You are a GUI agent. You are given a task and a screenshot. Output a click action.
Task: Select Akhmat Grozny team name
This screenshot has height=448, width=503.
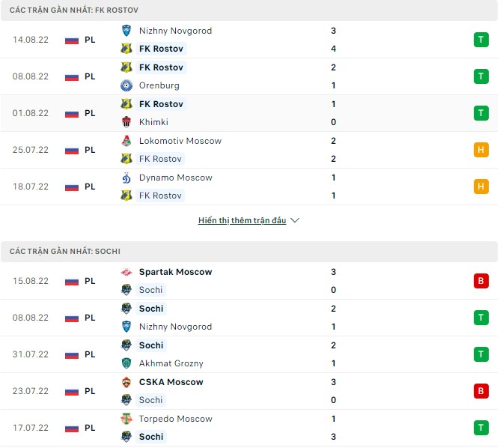click(x=171, y=363)
